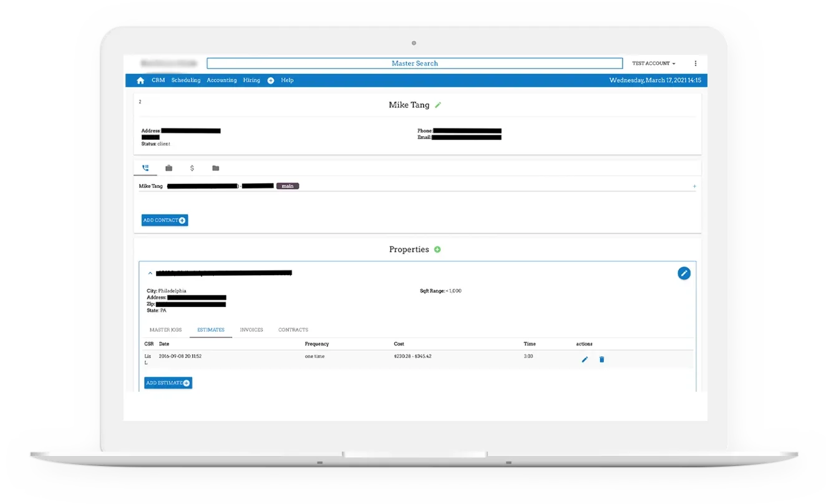
Task: Click the 'Status: client' text
Action: [x=156, y=144]
